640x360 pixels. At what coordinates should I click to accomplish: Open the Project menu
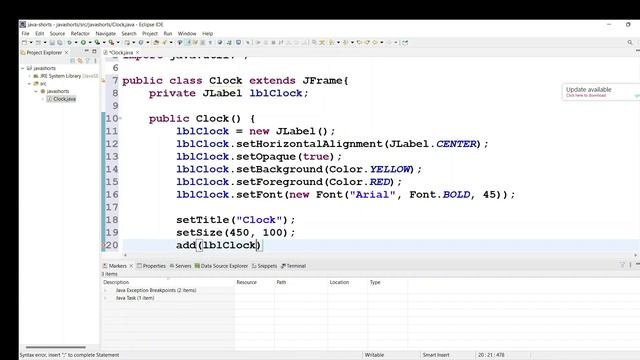[x=150, y=33]
